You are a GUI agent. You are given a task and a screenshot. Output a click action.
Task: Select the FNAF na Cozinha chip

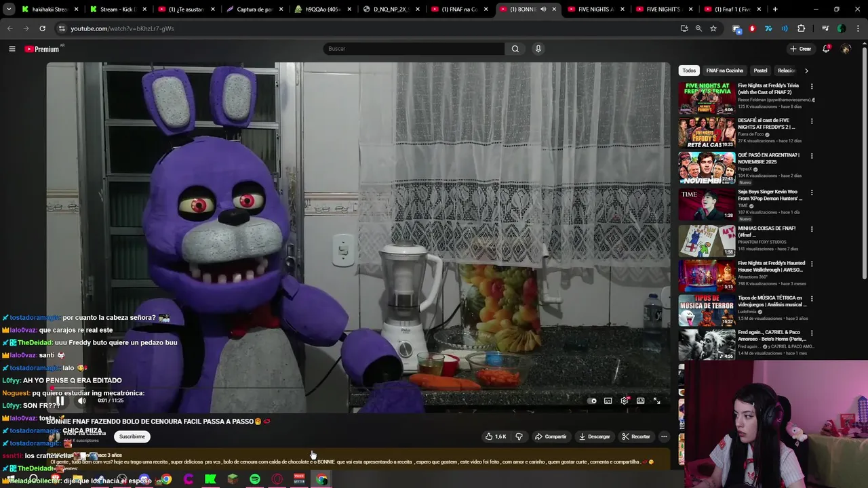pos(724,70)
